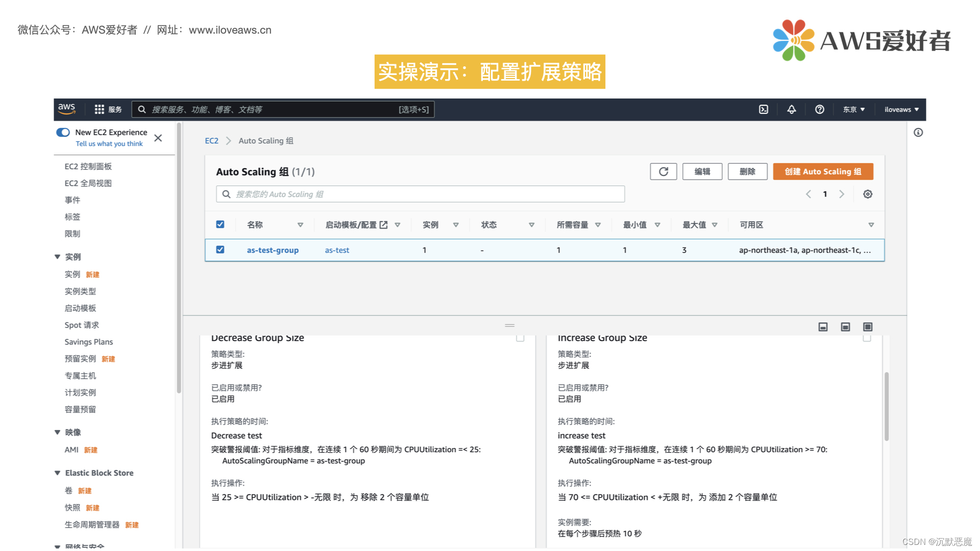
Task: Open the iloveaws account dropdown
Action: (901, 109)
